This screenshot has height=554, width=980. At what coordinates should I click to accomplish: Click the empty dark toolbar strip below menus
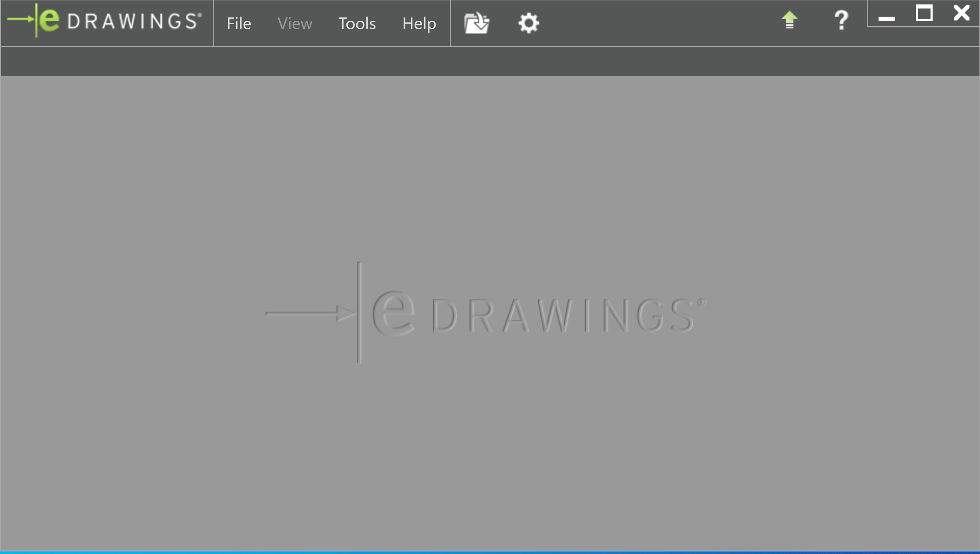click(x=490, y=61)
